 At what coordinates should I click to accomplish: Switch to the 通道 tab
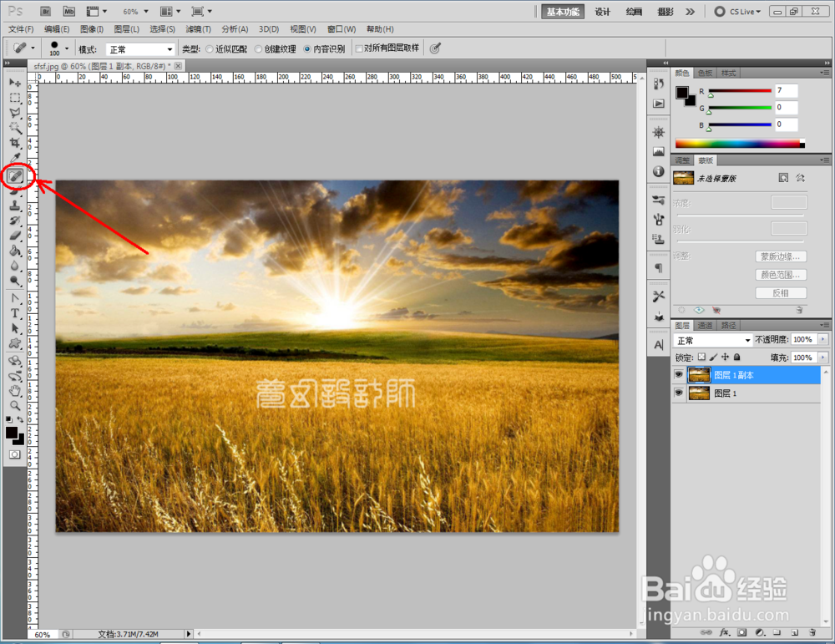click(705, 326)
